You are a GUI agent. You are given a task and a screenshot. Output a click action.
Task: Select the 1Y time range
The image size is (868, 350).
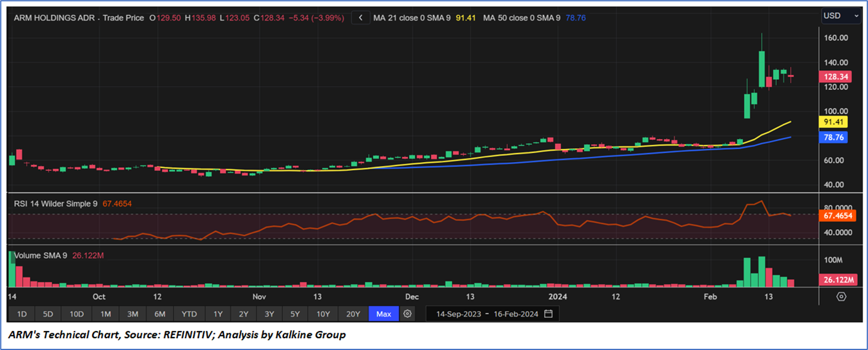point(218,314)
